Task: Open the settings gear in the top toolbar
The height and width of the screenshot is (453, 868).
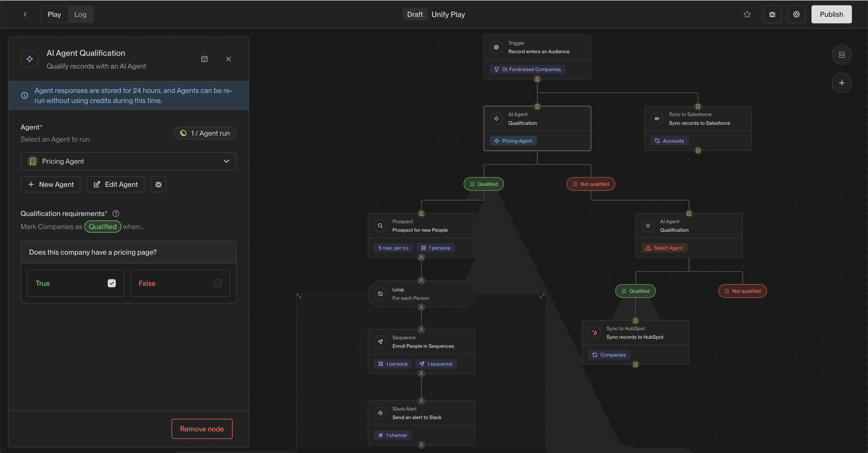Action: pyautogui.click(x=796, y=14)
